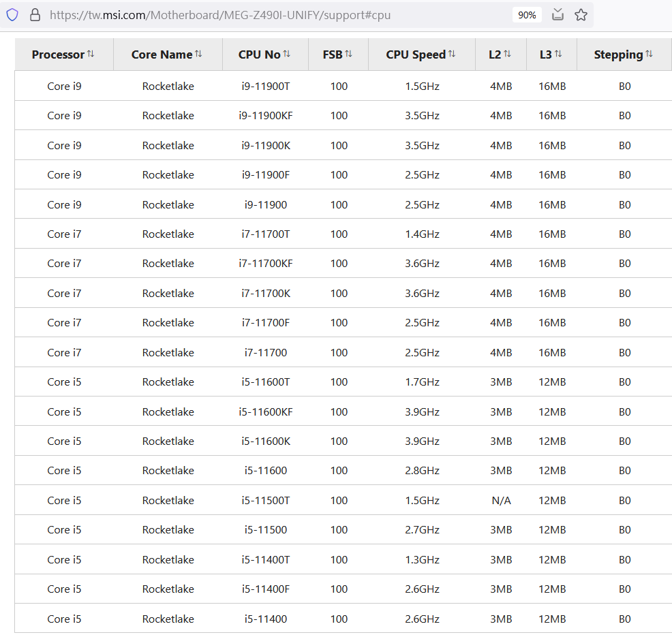Image resolution: width=672 pixels, height=637 pixels.
Task: Sort by CPU No using arrows icon
Action: [x=286, y=54]
